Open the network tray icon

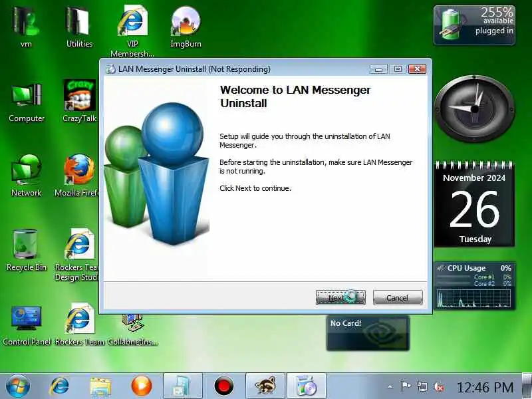pyautogui.click(x=422, y=386)
